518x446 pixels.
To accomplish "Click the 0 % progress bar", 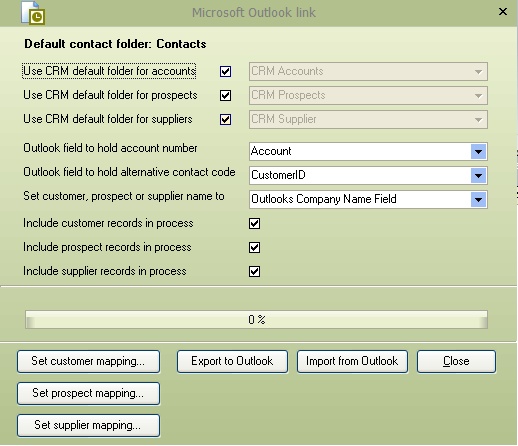I will 256,320.
